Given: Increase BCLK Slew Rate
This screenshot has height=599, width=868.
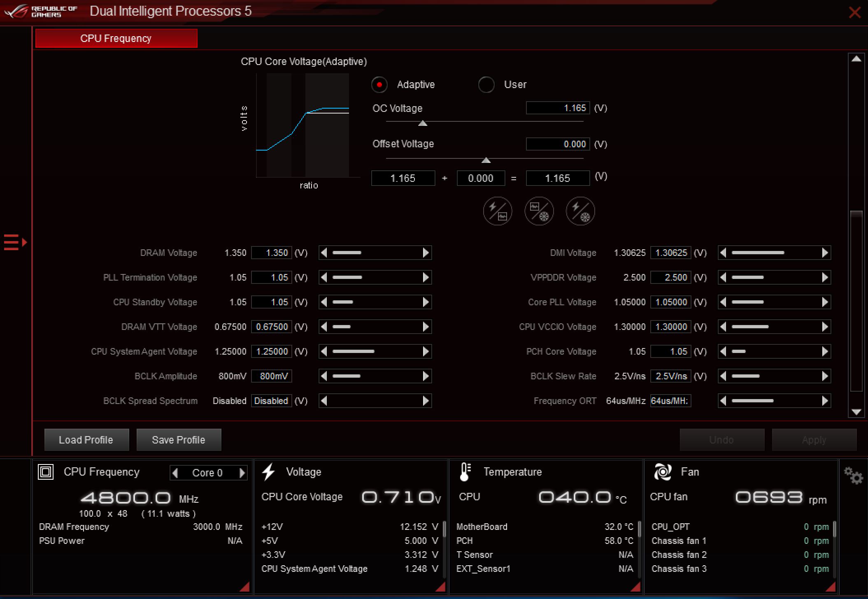Looking at the screenshot, I should pos(825,376).
